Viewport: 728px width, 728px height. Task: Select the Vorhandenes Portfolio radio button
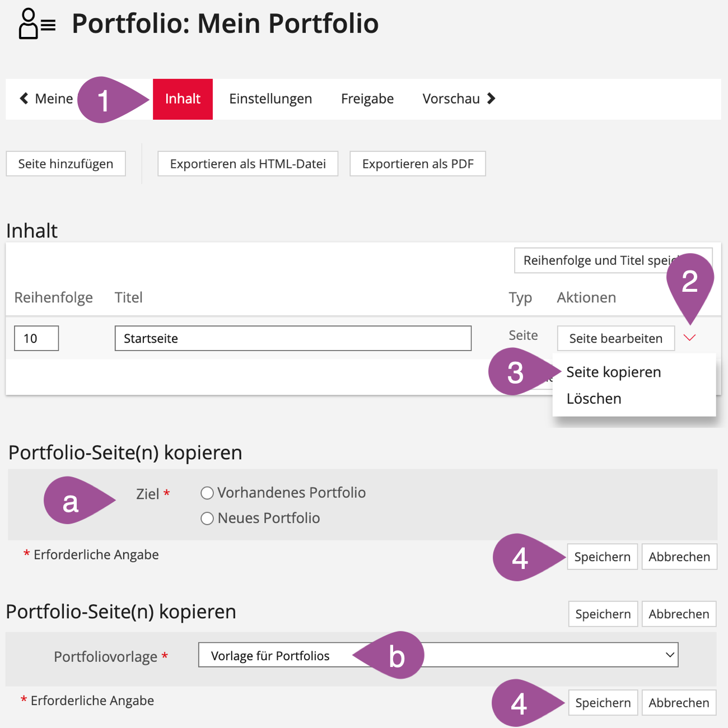click(x=207, y=493)
